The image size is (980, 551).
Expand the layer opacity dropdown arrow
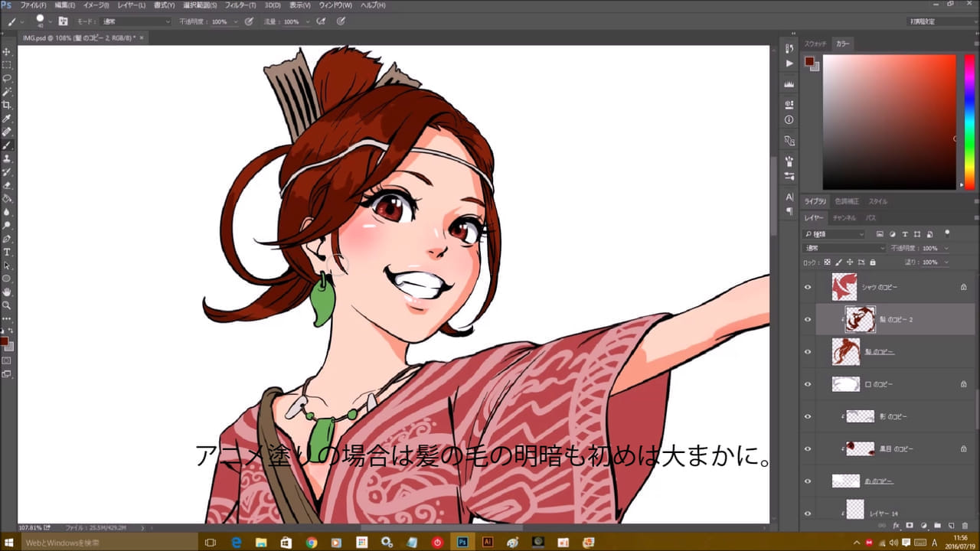tap(946, 249)
